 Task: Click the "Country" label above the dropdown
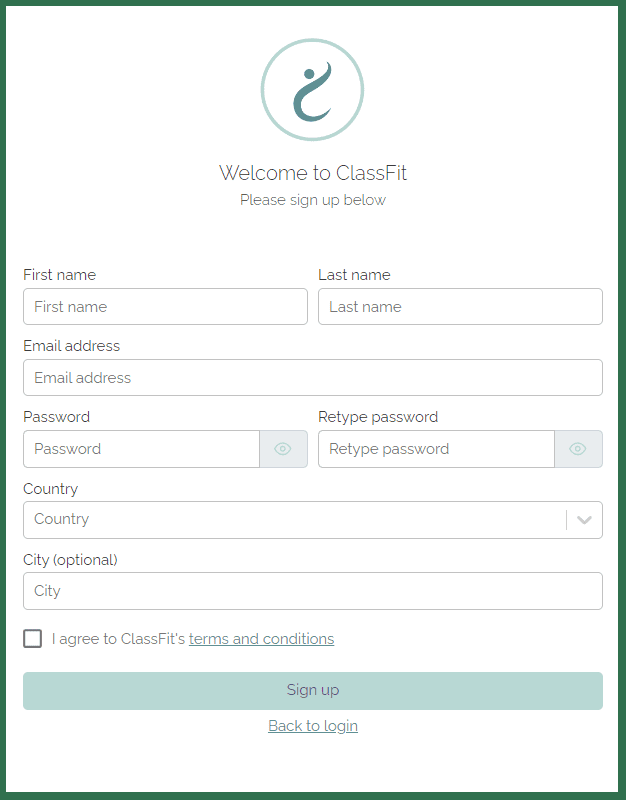coord(50,489)
